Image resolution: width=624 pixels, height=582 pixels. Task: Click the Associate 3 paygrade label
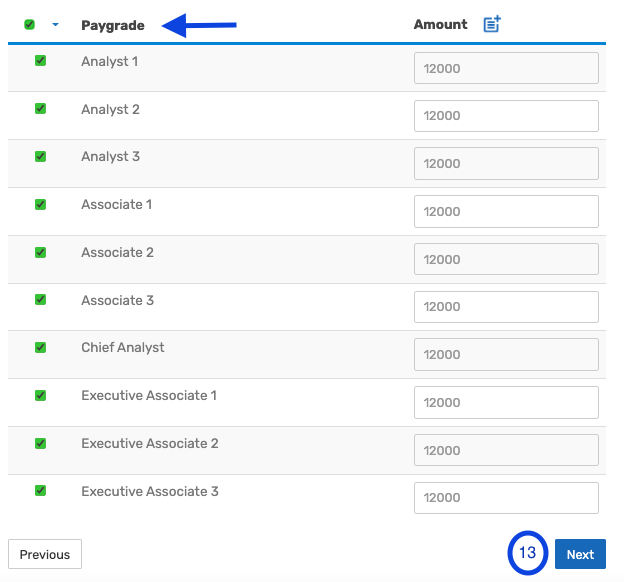(117, 300)
